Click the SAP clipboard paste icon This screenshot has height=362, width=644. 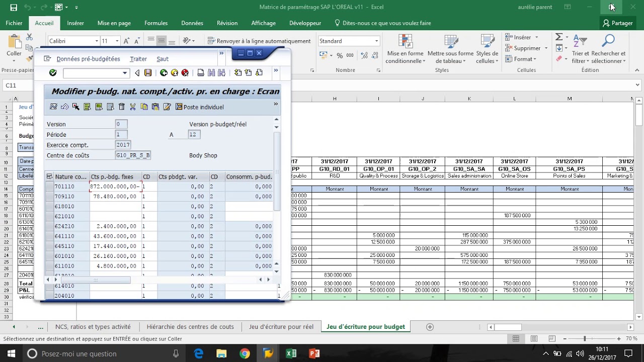tap(155, 107)
